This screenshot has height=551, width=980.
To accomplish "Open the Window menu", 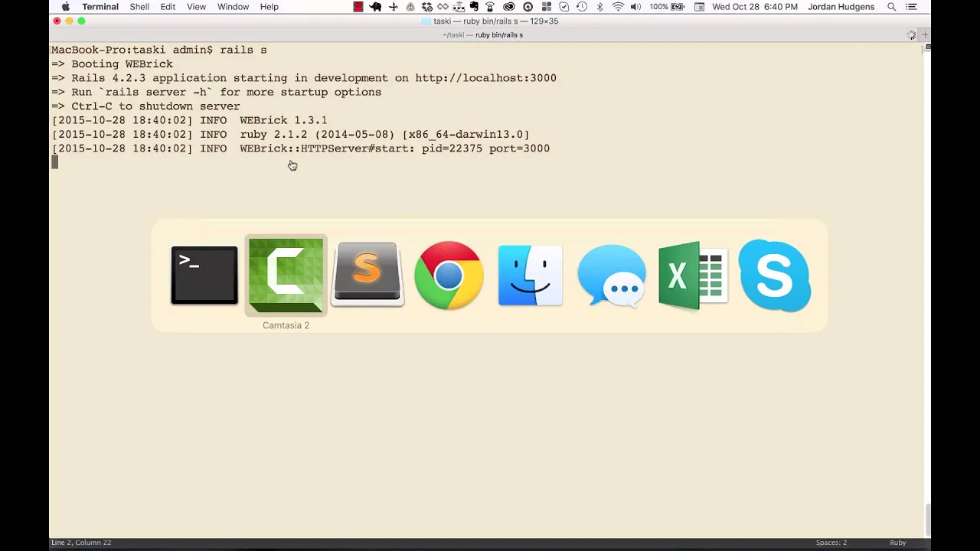I will coord(233,7).
